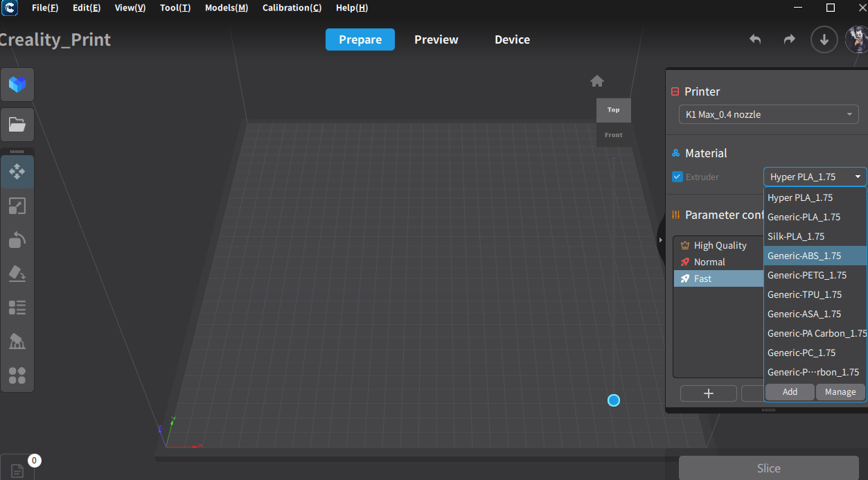Select the Scale tool
The image size is (868, 480).
point(17,206)
